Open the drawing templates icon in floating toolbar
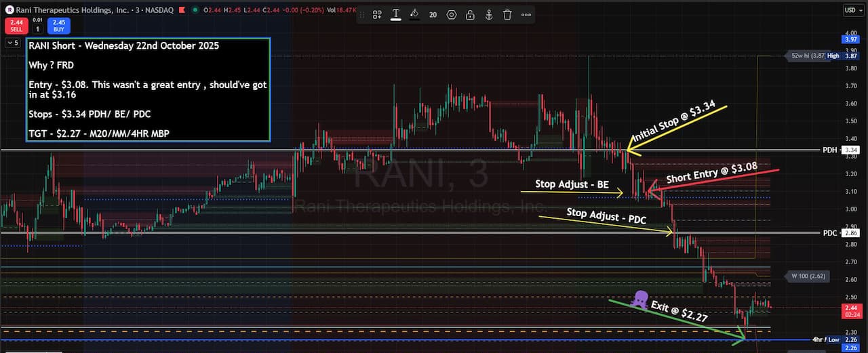 [x=378, y=14]
